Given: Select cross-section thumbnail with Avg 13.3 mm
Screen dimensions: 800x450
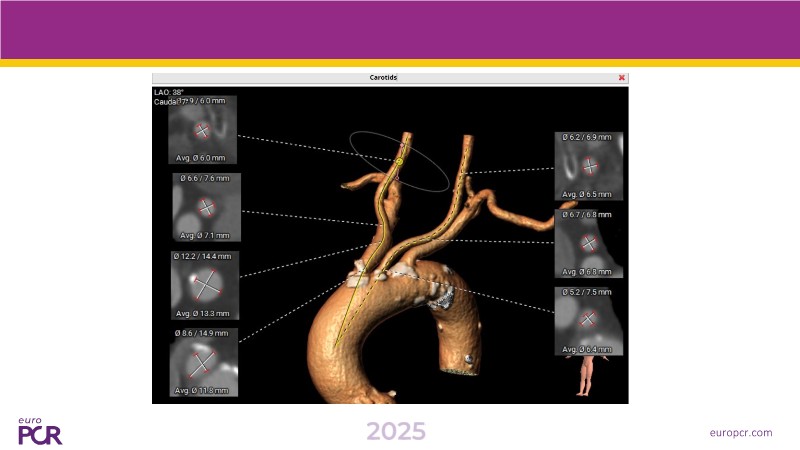Looking at the screenshot, I should [x=204, y=285].
